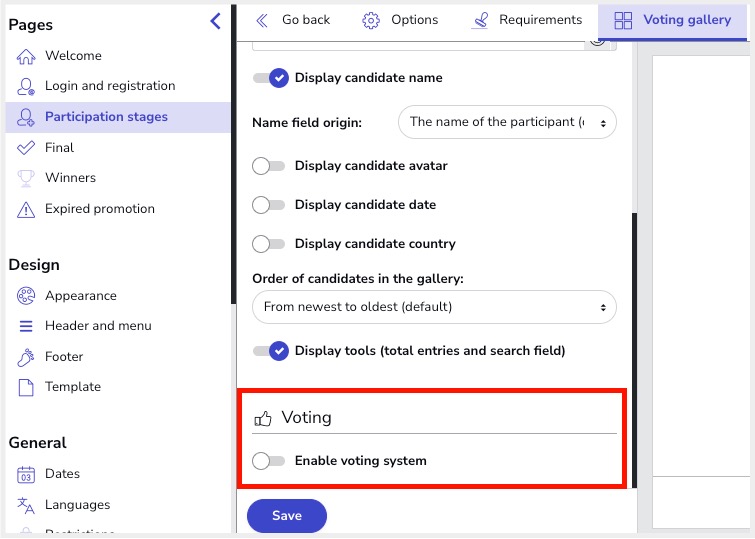The image size is (755, 539).
Task: Click the Dates calendar icon
Action: coord(26,475)
